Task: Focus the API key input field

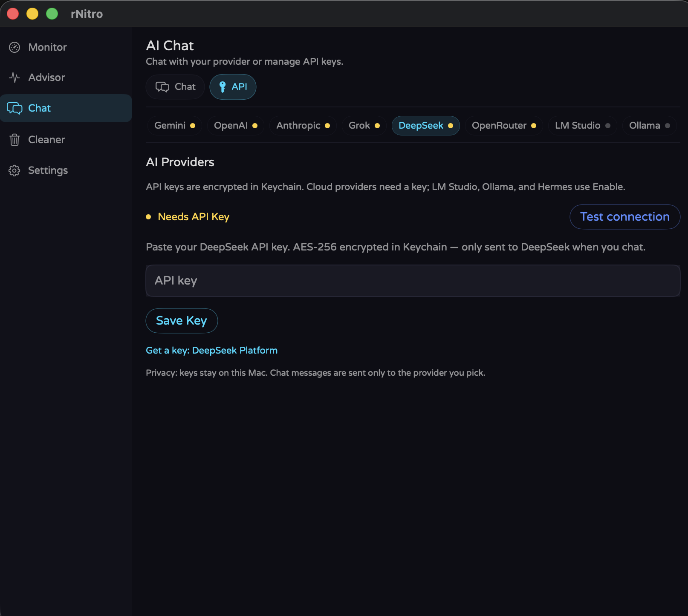Action: pyautogui.click(x=413, y=281)
